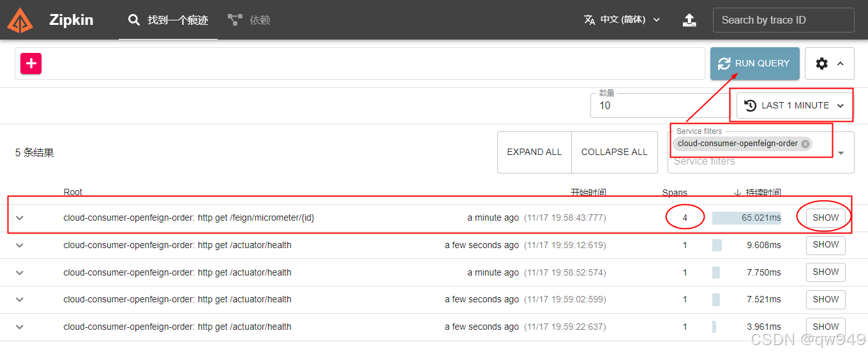The height and width of the screenshot is (354, 868).
Task: Sort by the Root column header
Action: [73, 192]
